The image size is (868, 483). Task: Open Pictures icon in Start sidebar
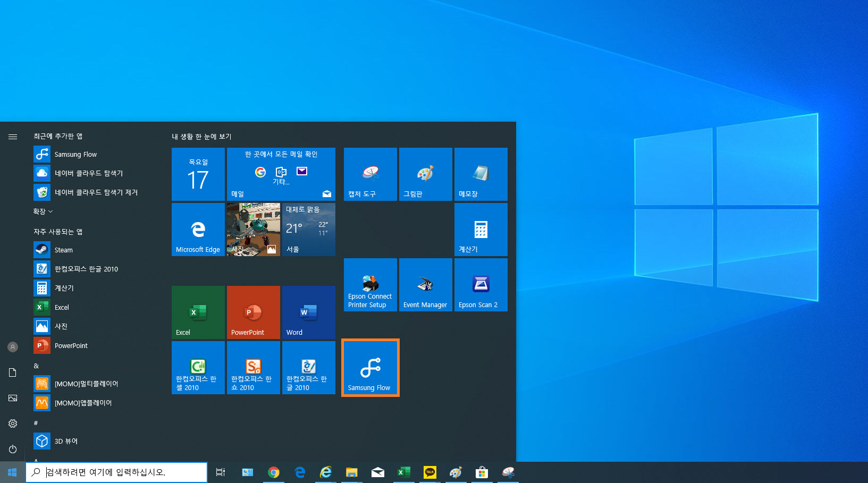[x=13, y=398]
